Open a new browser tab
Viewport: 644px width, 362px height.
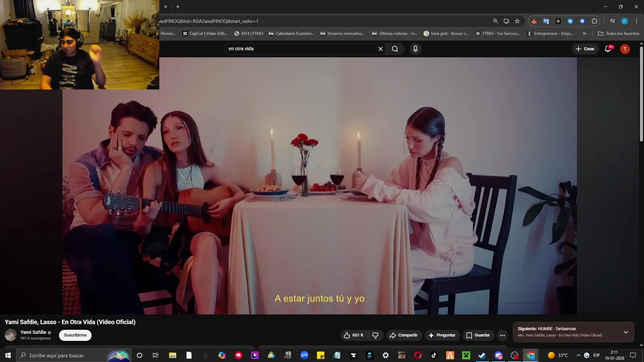click(x=178, y=7)
